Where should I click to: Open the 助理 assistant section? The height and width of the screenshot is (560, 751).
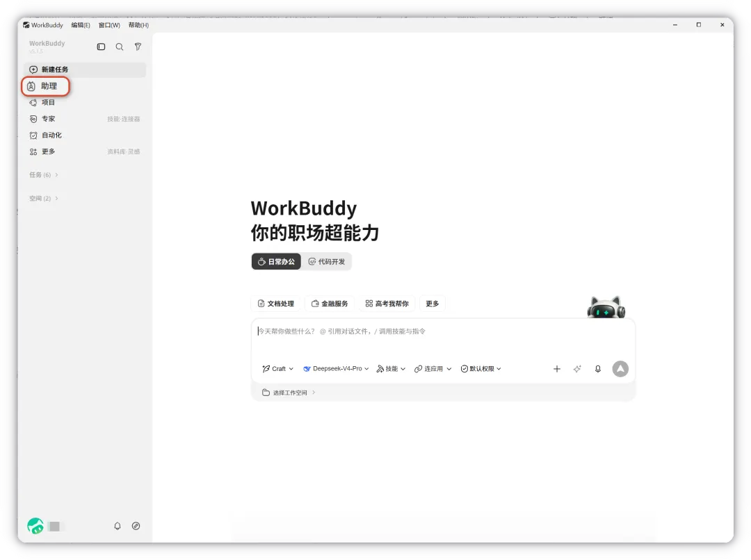[x=46, y=86]
